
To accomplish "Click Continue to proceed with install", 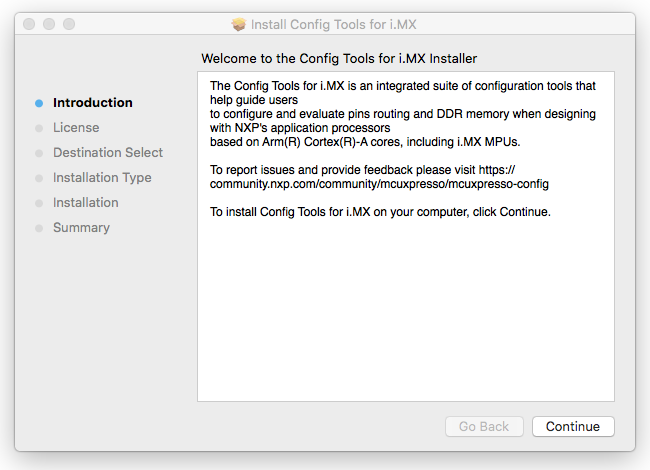I will [x=573, y=426].
